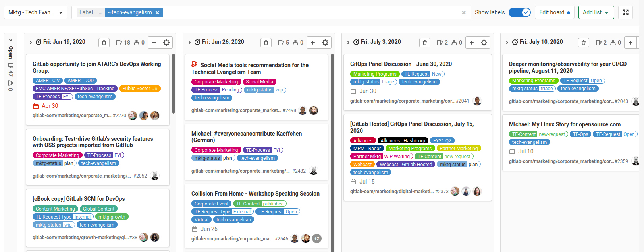
Task: Open GitOps Panel Discussion June 30 issue
Action: pyautogui.click(x=401, y=64)
